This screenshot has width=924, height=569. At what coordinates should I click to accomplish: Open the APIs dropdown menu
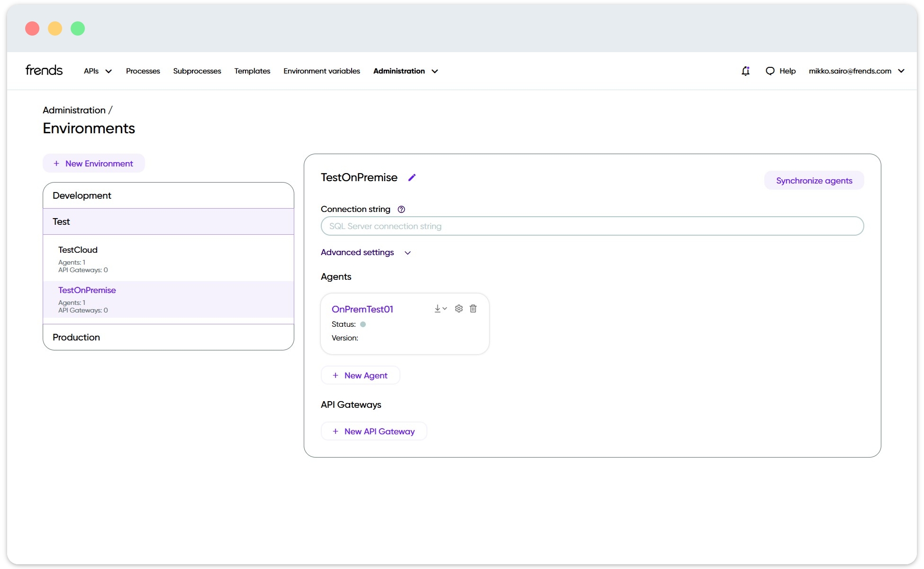tap(98, 71)
